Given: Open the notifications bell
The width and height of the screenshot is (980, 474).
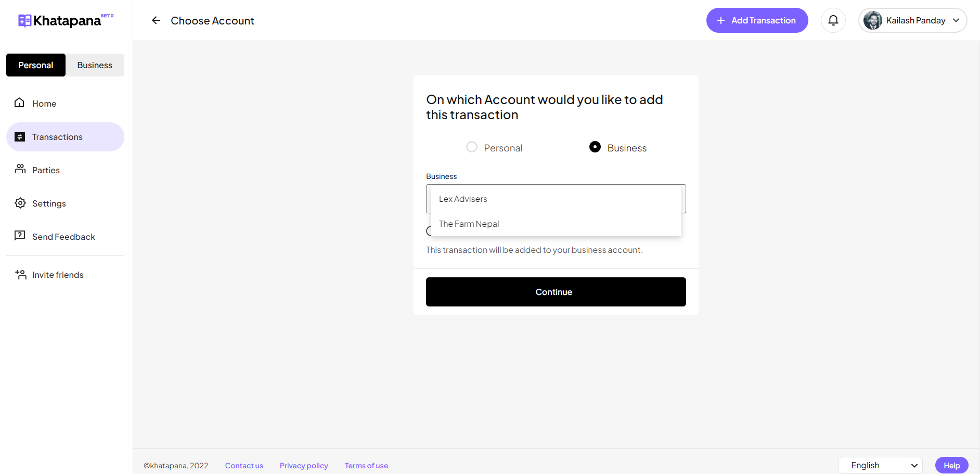Looking at the screenshot, I should pyautogui.click(x=833, y=20).
